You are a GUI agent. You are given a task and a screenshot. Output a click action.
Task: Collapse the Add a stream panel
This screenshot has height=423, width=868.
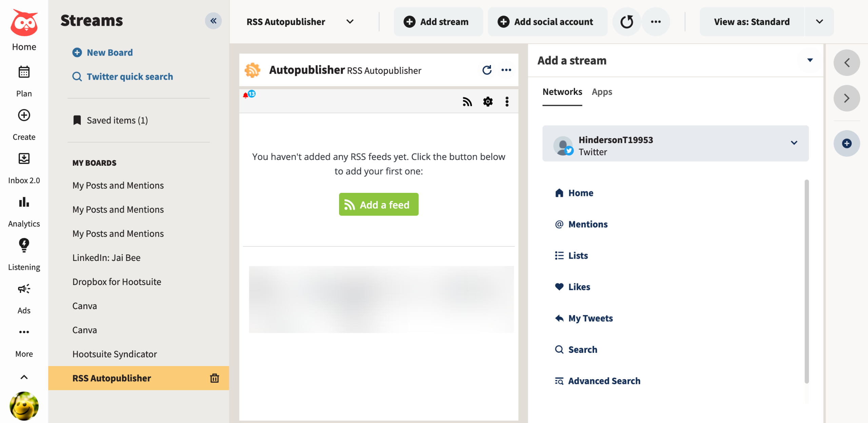(x=810, y=60)
